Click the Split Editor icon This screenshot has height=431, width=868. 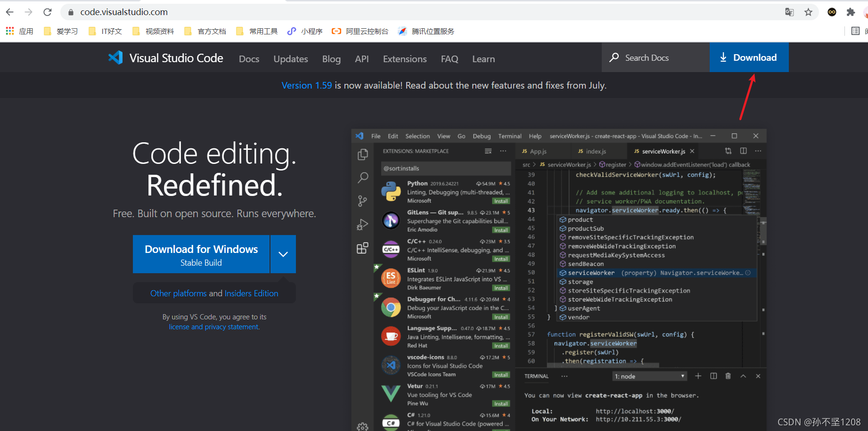coord(743,151)
